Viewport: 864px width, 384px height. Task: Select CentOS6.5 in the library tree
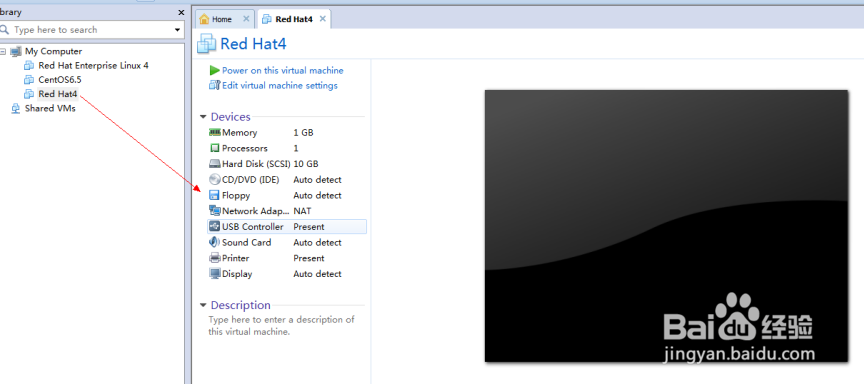pos(60,80)
